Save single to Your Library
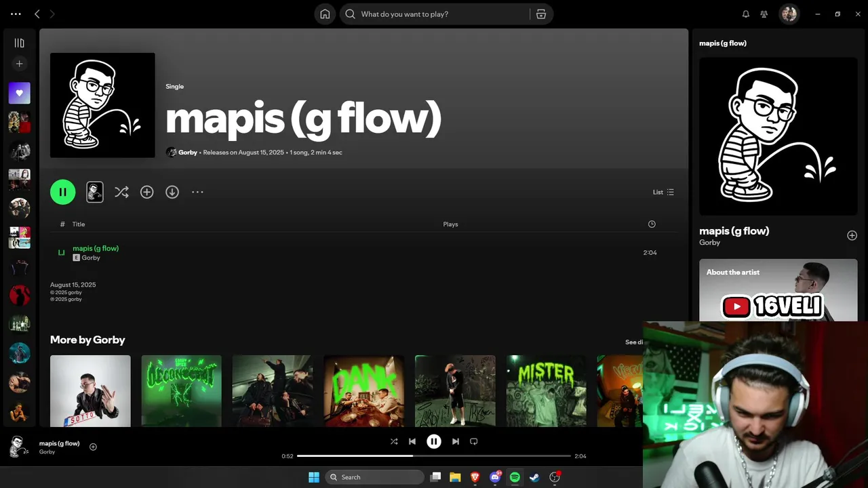This screenshot has height=488, width=868. pos(146,192)
